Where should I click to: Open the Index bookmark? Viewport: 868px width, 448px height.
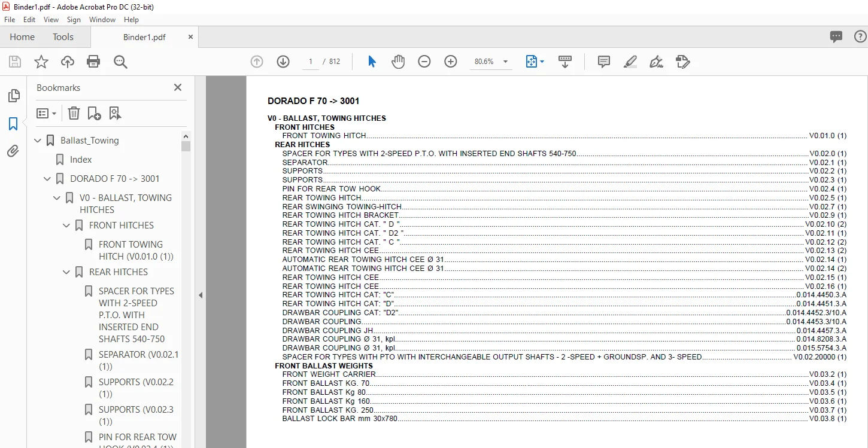[x=81, y=160]
